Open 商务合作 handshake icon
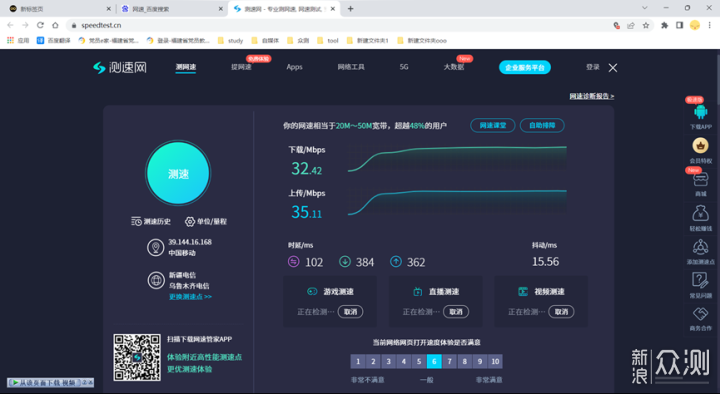The width and height of the screenshot is (720, 394). point(700,314)
